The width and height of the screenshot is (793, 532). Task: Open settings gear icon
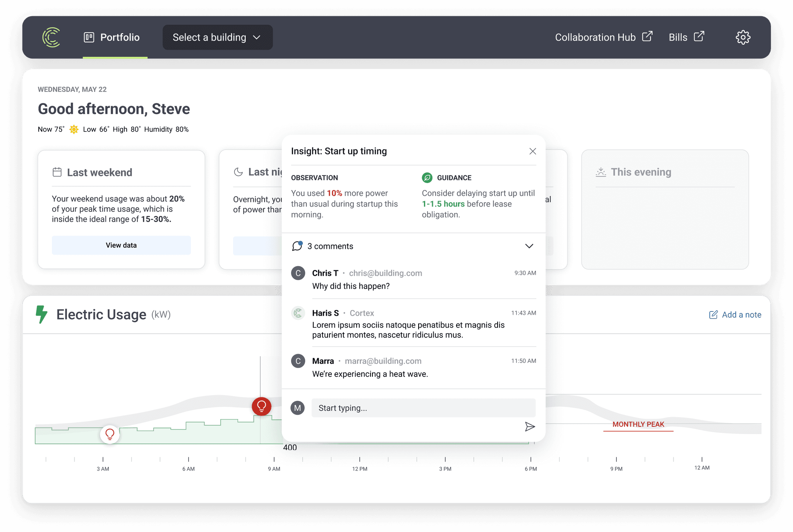(743, 37)
